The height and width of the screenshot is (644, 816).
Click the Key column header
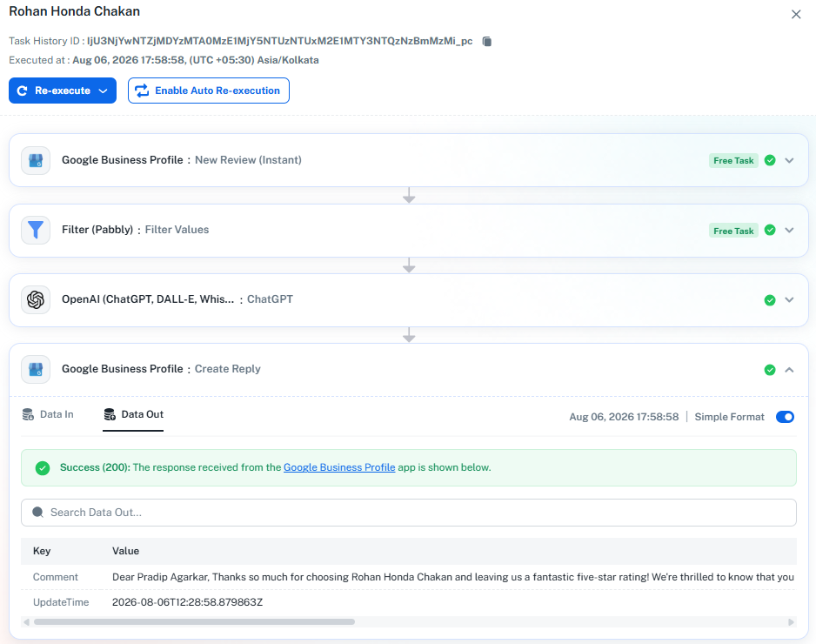coord(42,551)
